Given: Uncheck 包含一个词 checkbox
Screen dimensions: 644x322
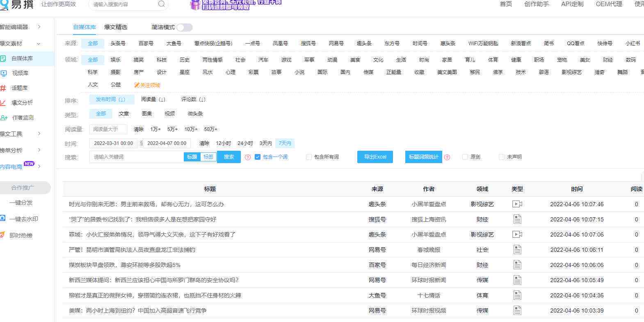Looking at the screenshot, I should coord(258,157).
